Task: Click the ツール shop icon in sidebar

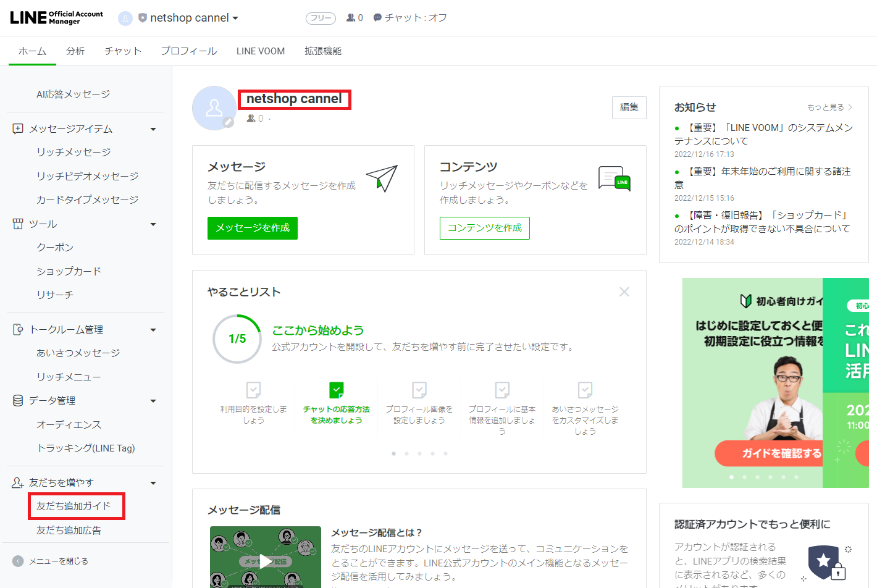Action: tap(18, 224)
